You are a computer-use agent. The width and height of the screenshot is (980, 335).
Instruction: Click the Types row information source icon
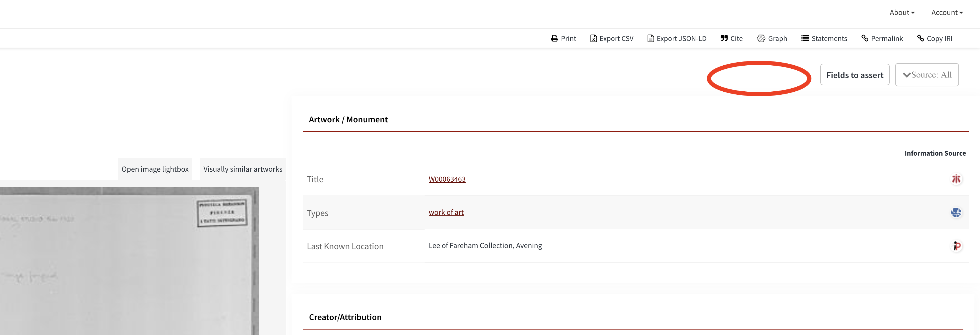pyautogui.click(x=956, y=213)
